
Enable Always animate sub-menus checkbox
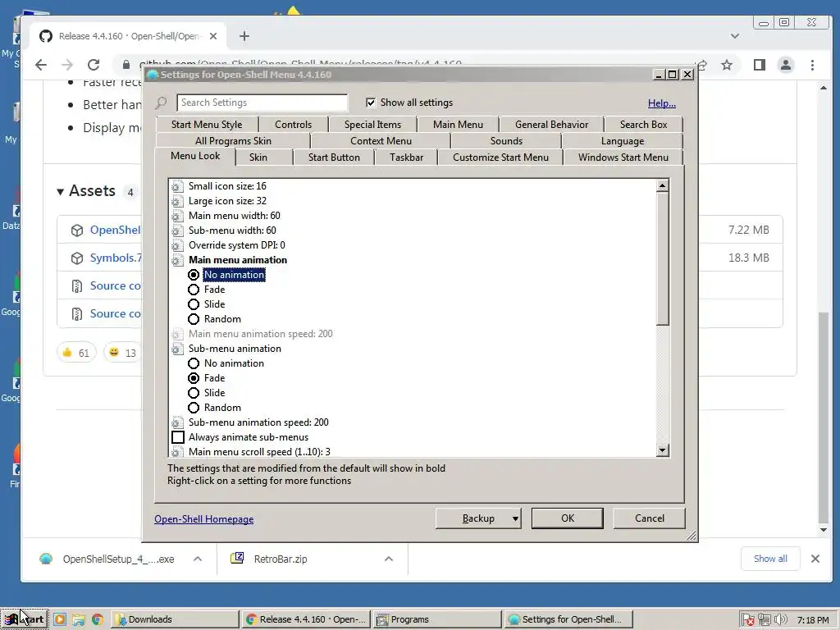coord(178,437)
